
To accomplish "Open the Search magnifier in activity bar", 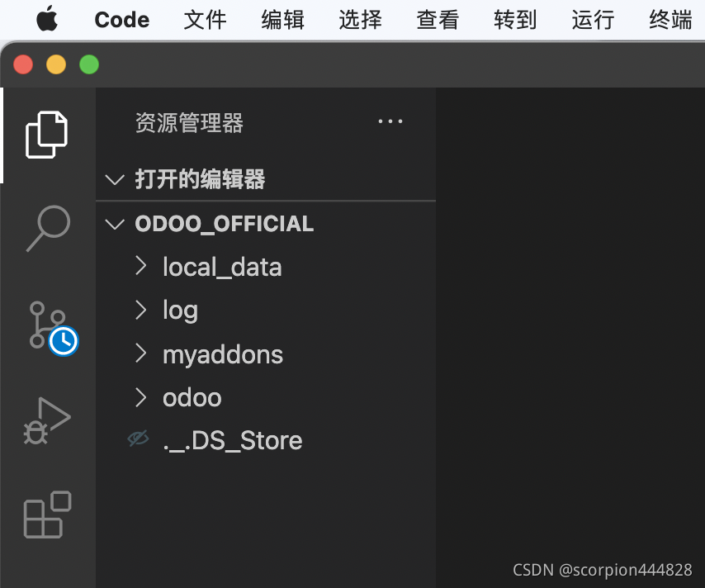I will pos(48,229).
